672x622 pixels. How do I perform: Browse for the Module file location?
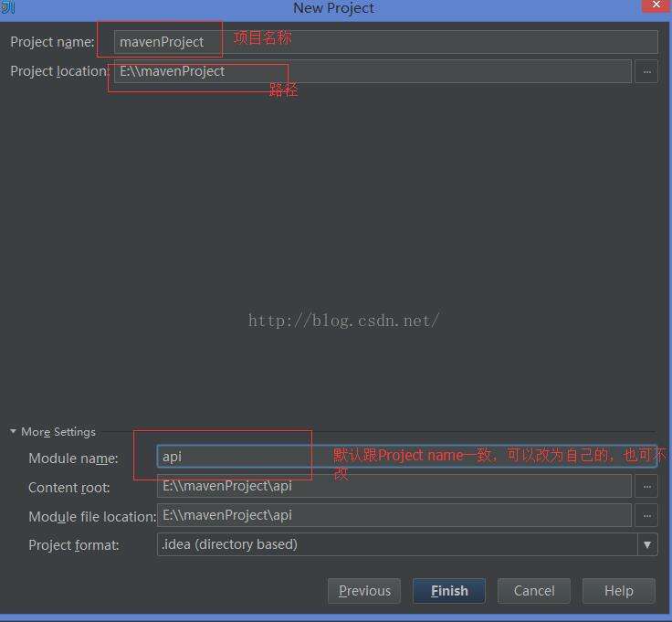pos(646,515)
